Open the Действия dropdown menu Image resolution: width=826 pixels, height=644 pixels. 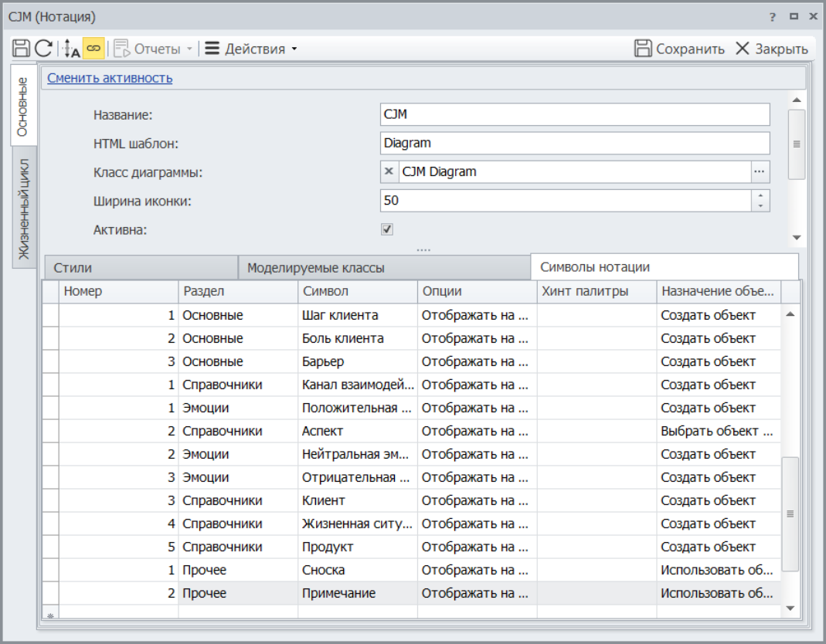pyautogui.click(x=251, y=49)
